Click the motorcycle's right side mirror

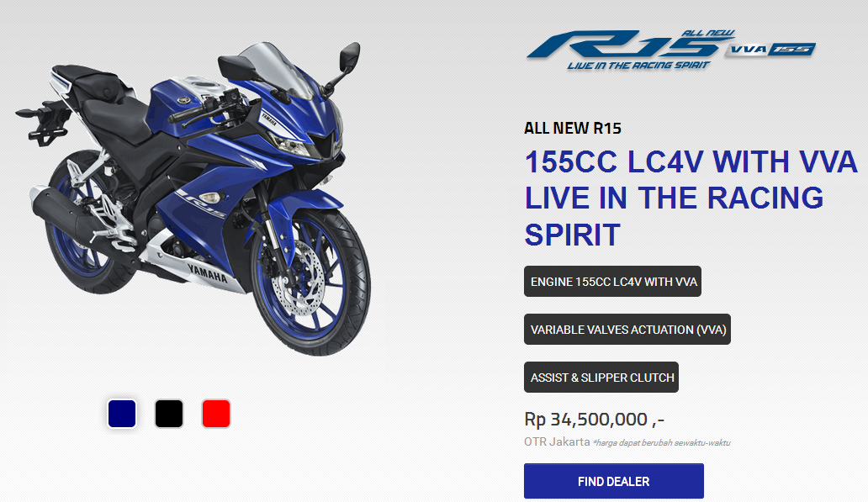point(349,57)
